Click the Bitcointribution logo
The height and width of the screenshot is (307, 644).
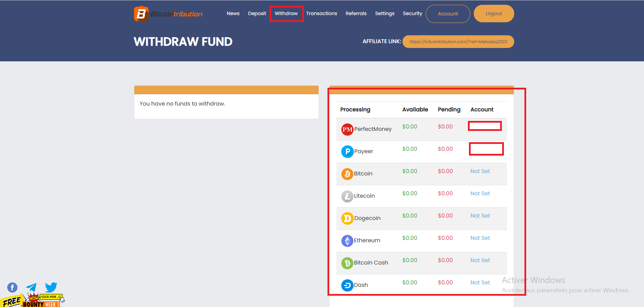click(x=168, y=14)
